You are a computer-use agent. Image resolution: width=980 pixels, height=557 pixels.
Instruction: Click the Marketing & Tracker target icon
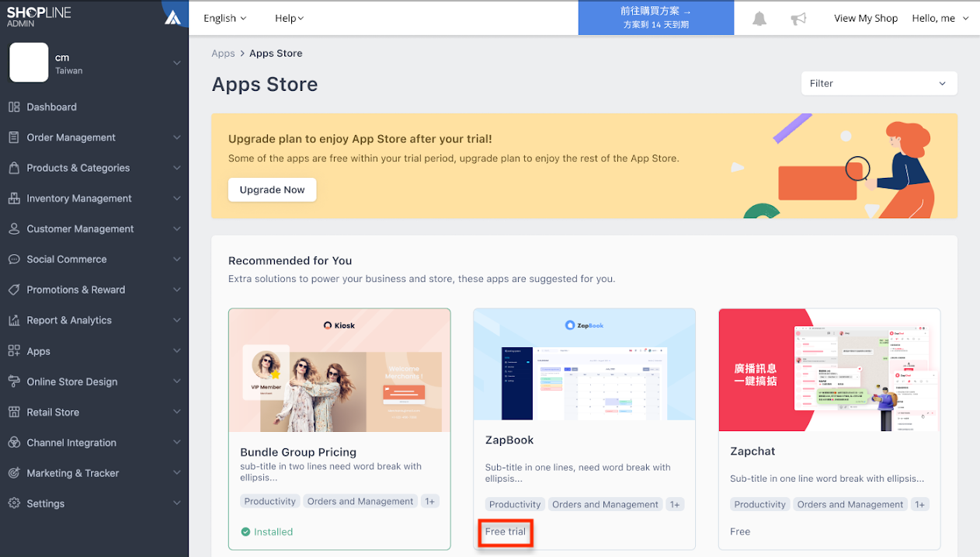(x=14, y=473)
